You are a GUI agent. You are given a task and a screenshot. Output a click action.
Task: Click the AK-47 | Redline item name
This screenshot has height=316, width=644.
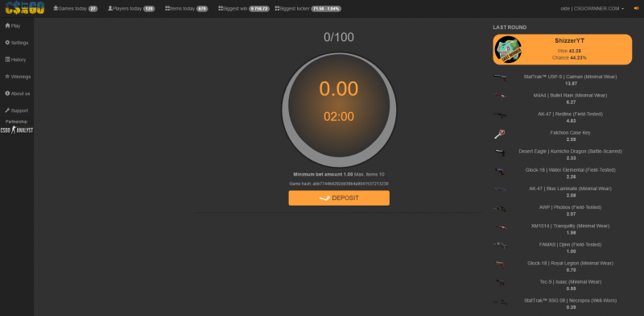(570, 114)
